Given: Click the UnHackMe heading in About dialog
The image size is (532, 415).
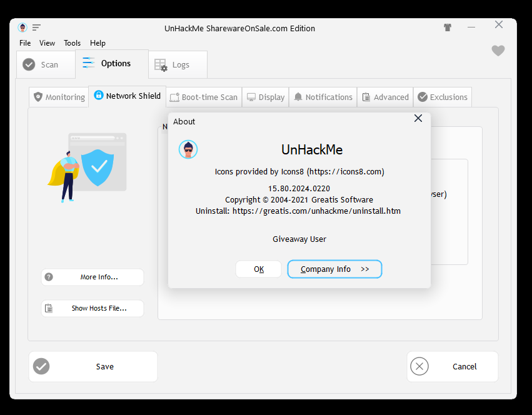Looking at the screenshot, I should point(312,149).
